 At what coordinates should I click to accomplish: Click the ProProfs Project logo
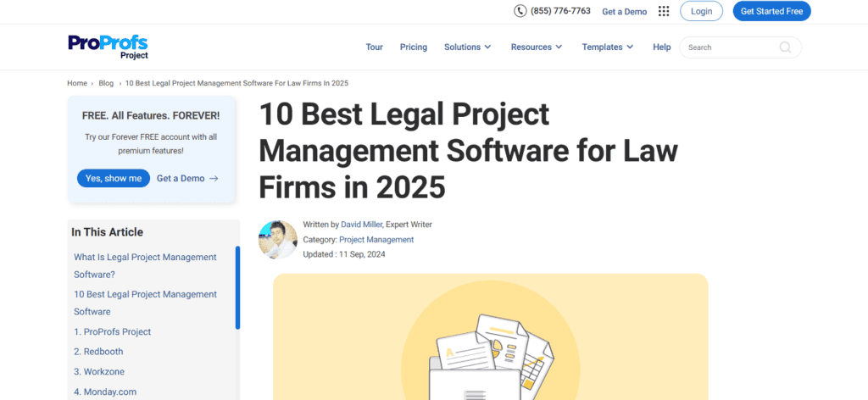(108, 47)
